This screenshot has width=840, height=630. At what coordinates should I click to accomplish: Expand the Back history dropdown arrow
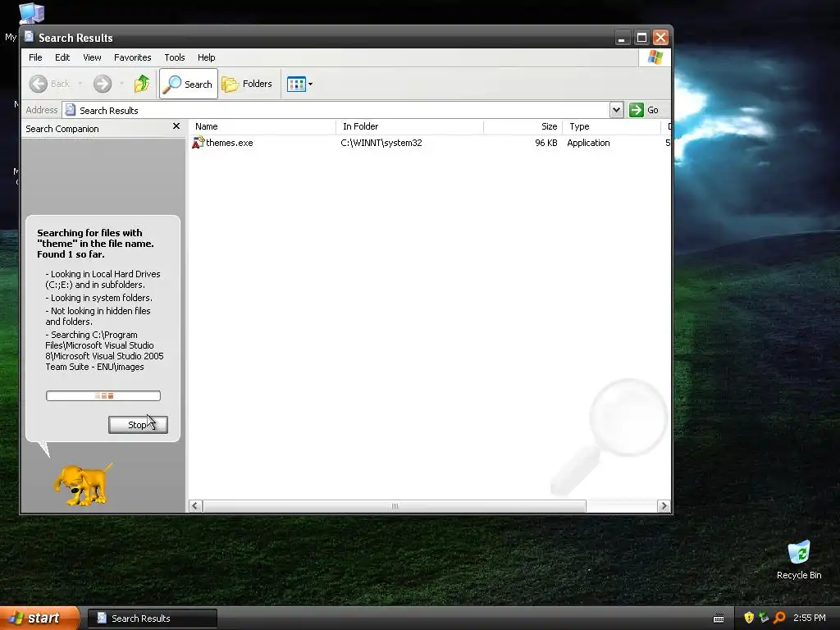click(80, 84)
